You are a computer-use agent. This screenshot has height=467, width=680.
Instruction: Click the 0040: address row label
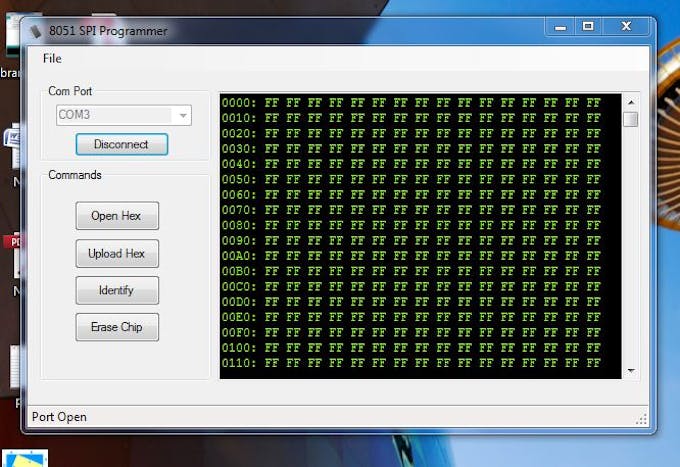click(x=239, y=164)
